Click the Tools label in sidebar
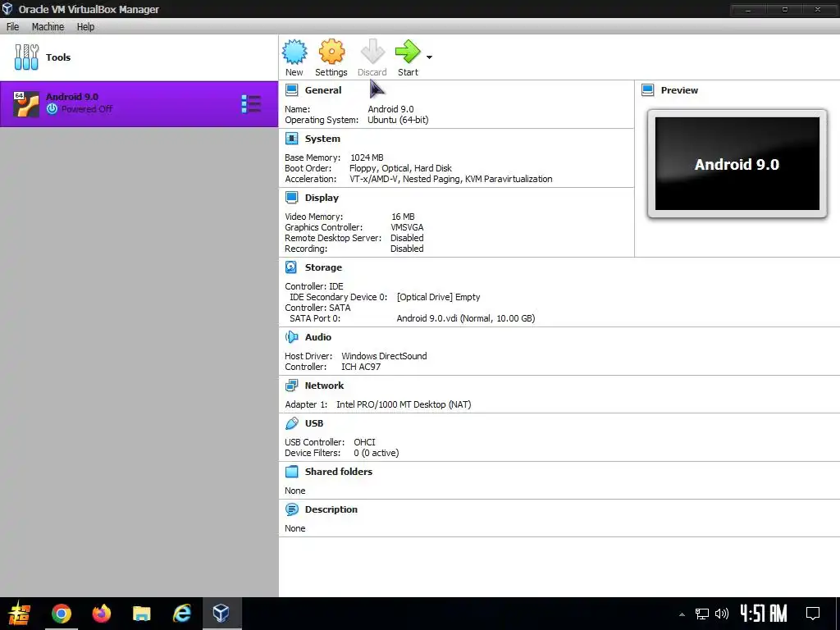The image size is (840, 630). point(58,57)
